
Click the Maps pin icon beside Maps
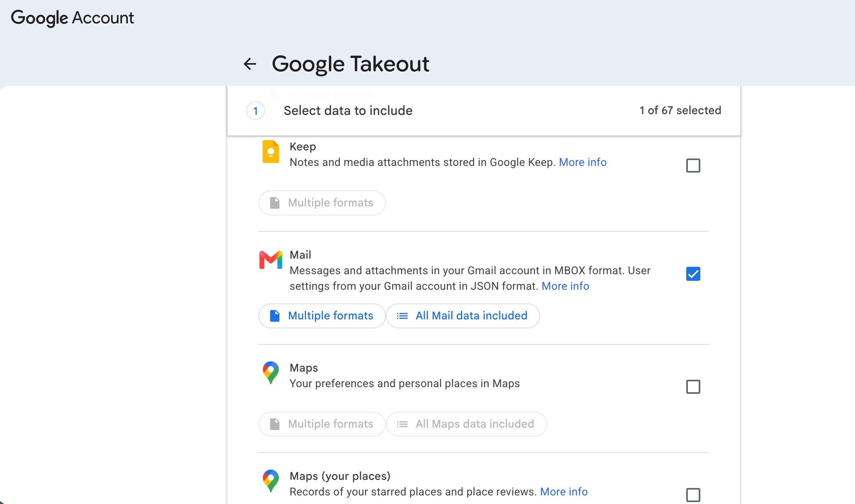pos(270,373)
